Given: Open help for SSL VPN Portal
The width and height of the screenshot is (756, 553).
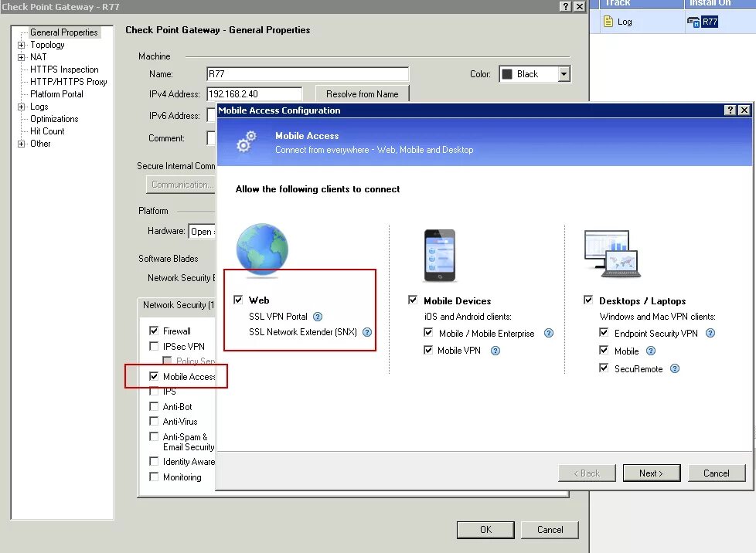Looking at the screenshot, I should [x=318, y=317].
